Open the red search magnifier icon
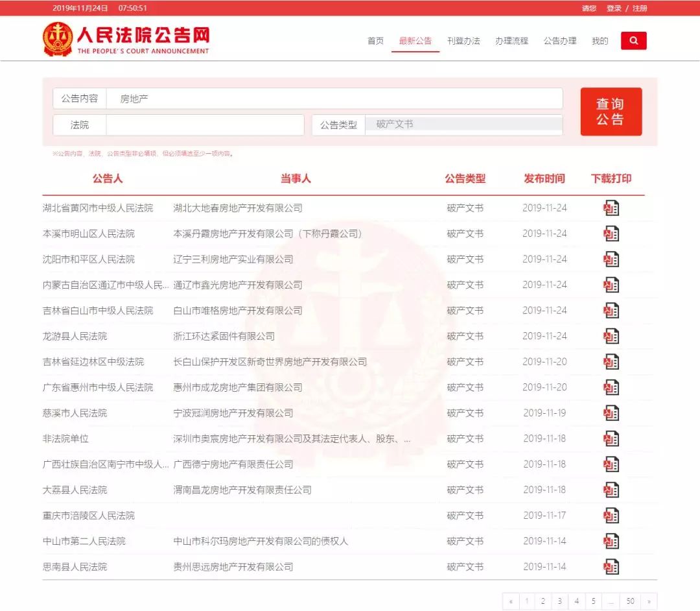This screenshot has width=700, height=611. click(x=633, y=40)
